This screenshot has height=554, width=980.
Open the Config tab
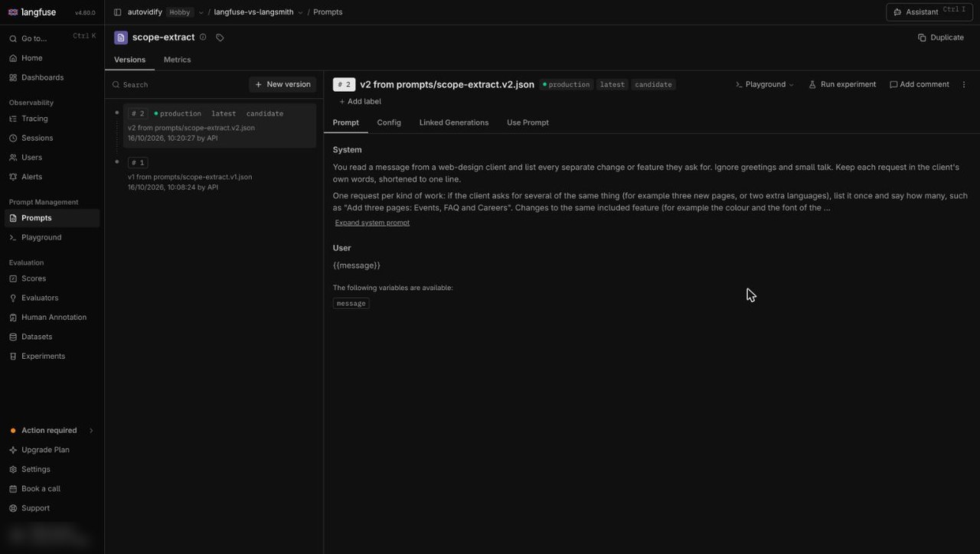click(389, 122)
